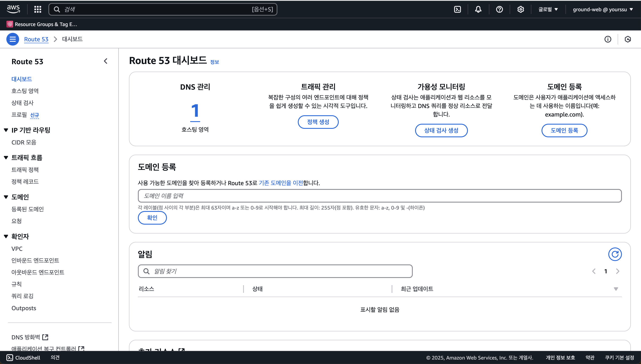Launch CloudShell from the top bar icon
Image resolution: width=641 pixels, height=364 pixels.
(x=457, y=10)
